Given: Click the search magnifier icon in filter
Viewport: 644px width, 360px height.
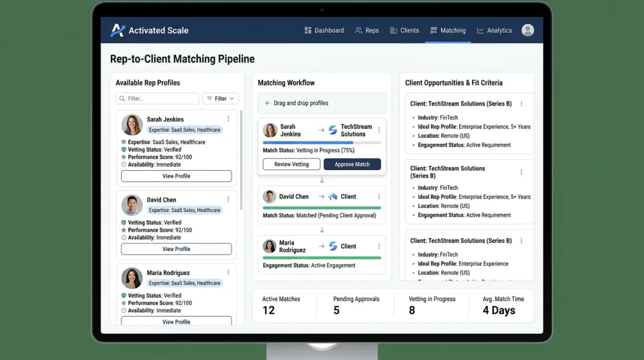Looking at the screenshot, I should [122, 99].
